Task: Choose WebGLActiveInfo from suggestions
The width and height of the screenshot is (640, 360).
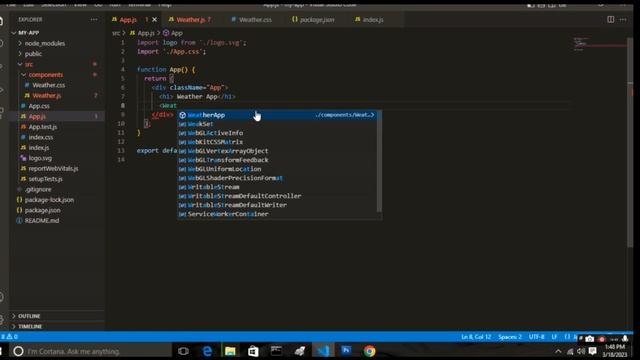Action: click(277, 133)
